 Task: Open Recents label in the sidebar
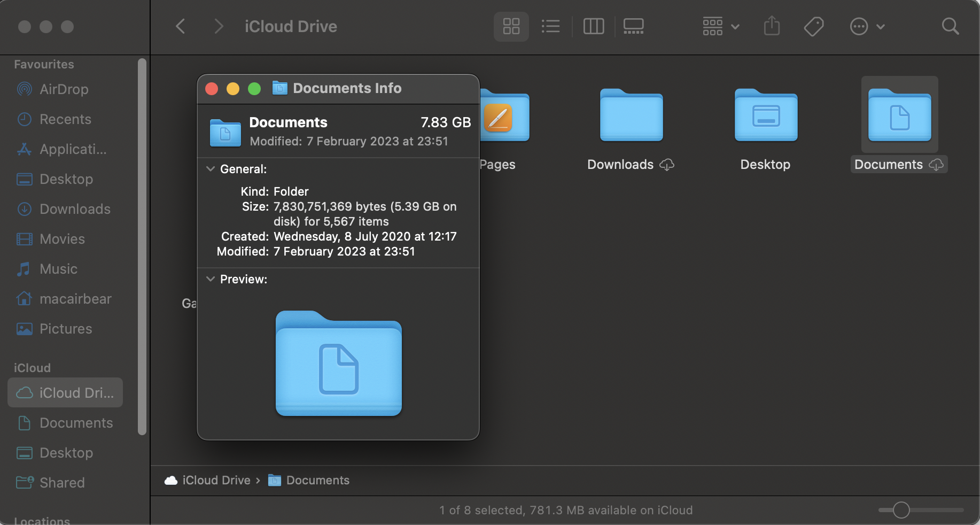(66, 119)
